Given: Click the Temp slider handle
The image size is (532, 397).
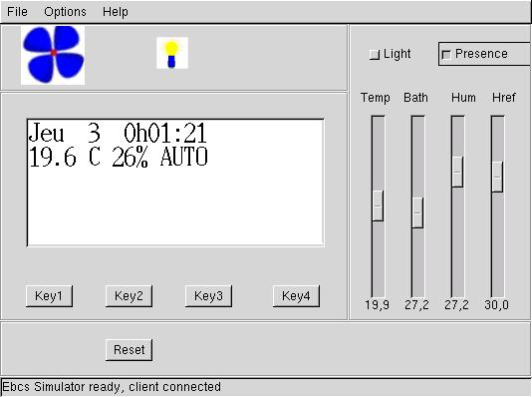Looking at the screenshot, I should (378, 205).
